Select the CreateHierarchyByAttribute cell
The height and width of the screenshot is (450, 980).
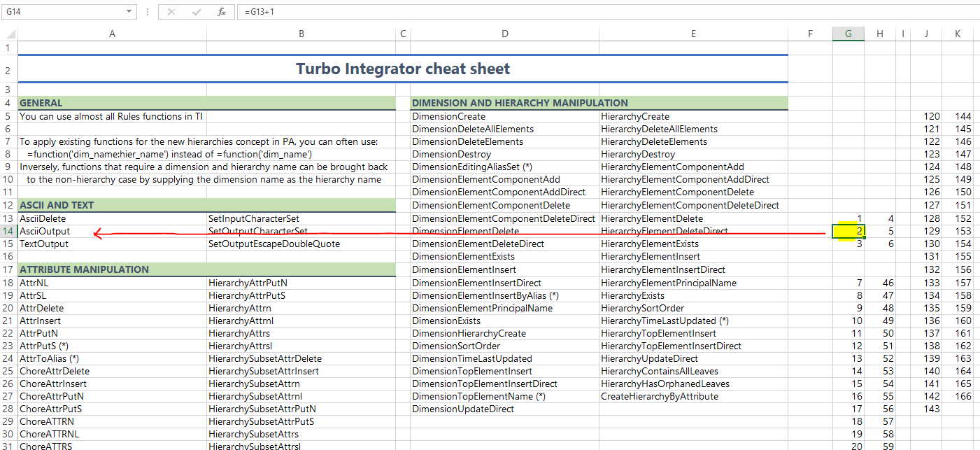point(693,396)
